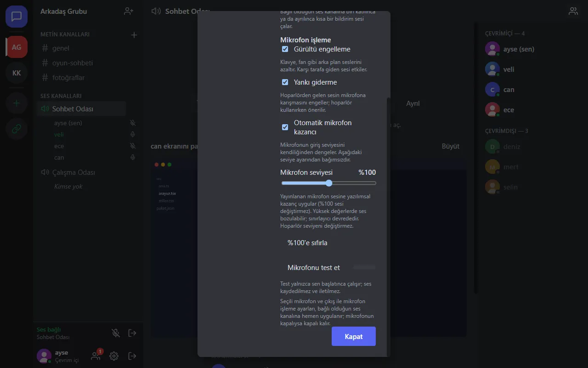Click muted microphone icon in voice status bar

click(116, 333)
